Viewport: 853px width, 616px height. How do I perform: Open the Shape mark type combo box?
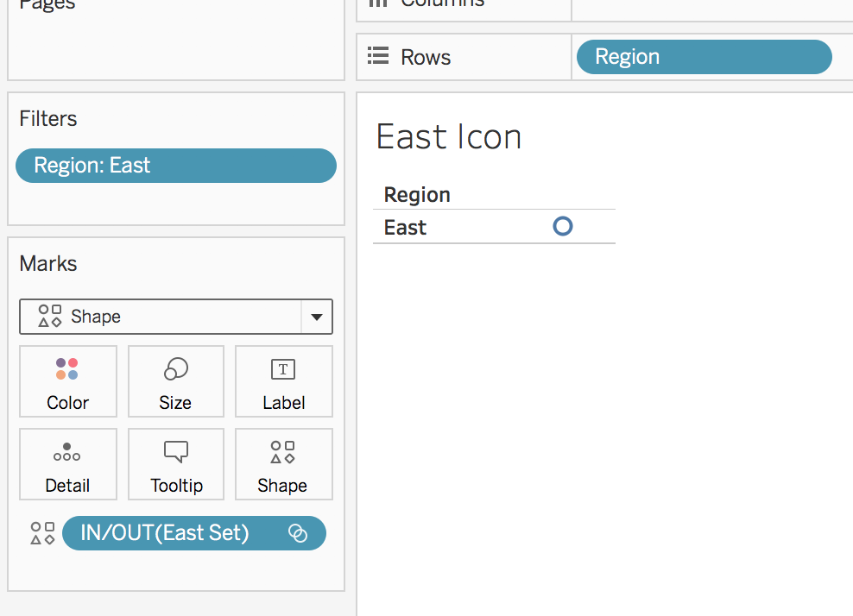tap(176, 317)
